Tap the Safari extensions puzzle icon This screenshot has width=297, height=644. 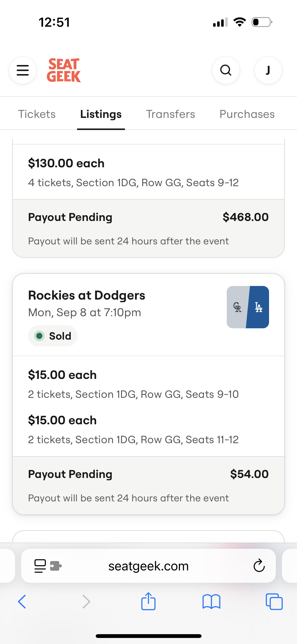pyautogui.click(x=56, y=566)
